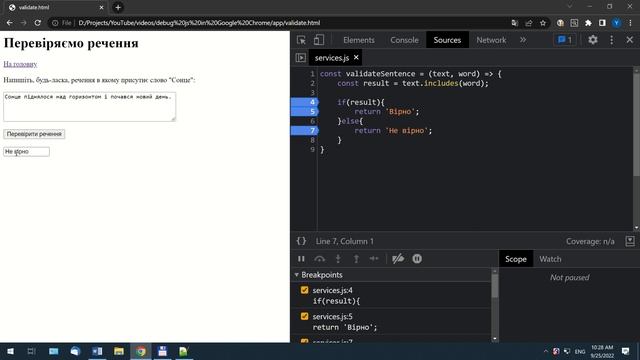Open DevTools settings gear

click(593, 40)
